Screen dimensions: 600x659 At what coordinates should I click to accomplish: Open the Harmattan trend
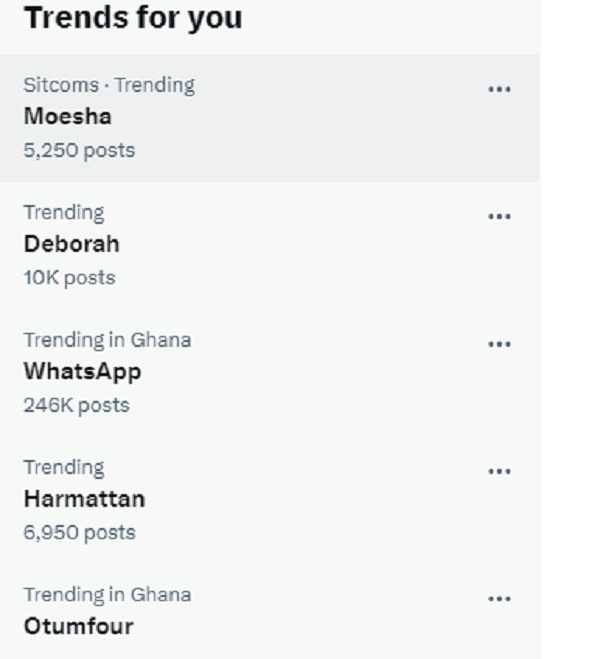[x=84, y=499]
